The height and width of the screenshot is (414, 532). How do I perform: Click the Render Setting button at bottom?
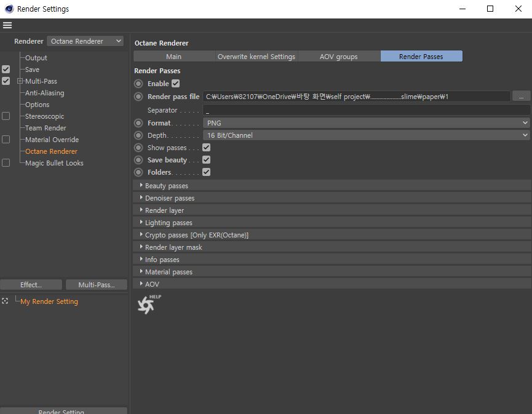point(63,411)
